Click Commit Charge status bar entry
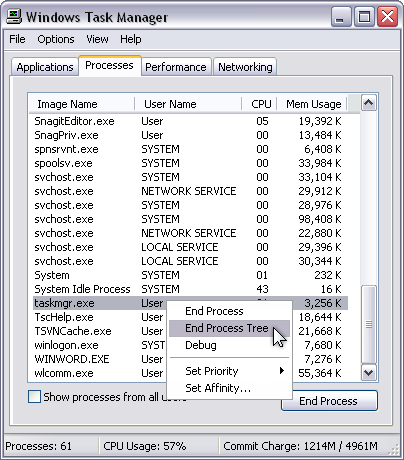Viewport: 404px width, 460px height. tap(300, 446)
